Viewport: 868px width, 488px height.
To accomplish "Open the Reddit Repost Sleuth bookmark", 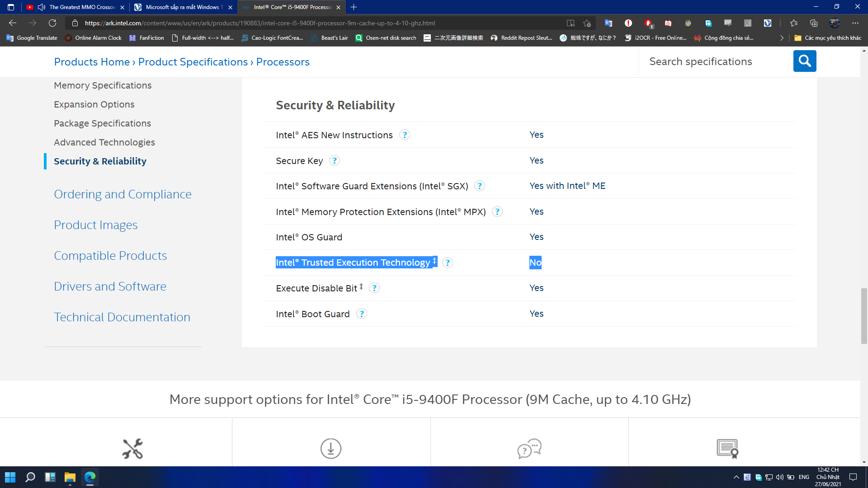I will click(x=521, y=38).
